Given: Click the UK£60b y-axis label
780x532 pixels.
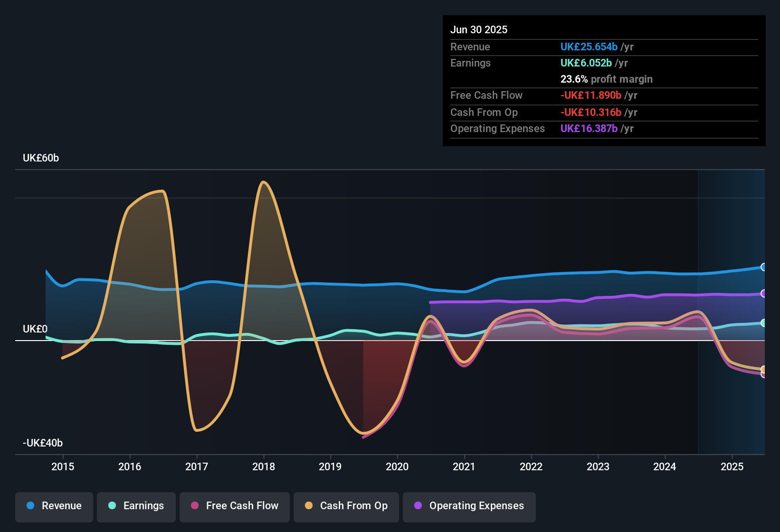Looking at the screenshot, I should pos(41,158).
